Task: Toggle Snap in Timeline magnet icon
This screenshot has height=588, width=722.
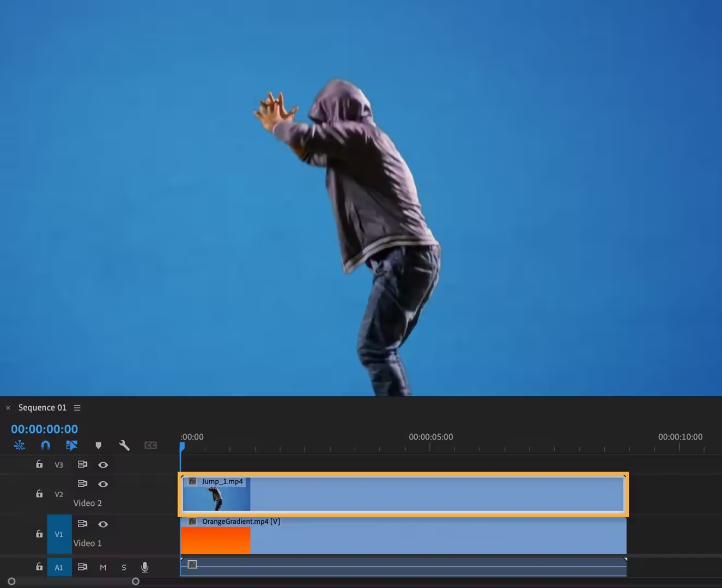Action: click(x=46, y=445)
